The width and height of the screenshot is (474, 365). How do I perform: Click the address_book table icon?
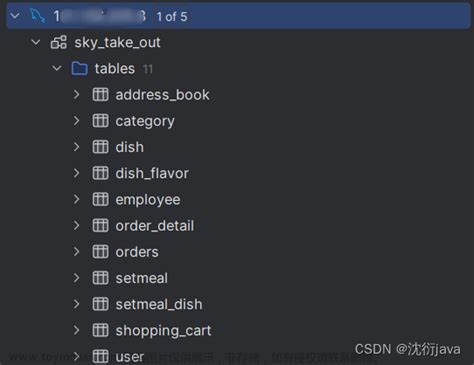[100, 95]
